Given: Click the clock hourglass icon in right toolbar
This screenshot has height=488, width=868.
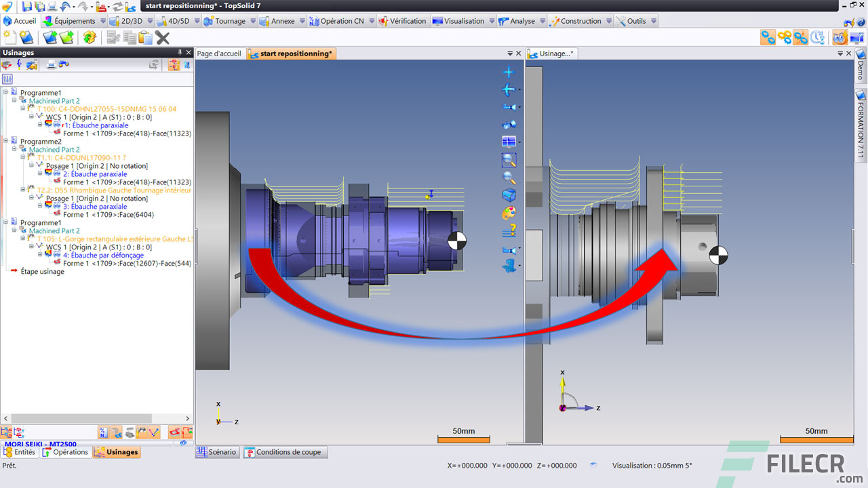Looking at the screenshot, I should [x=817, y=37].
